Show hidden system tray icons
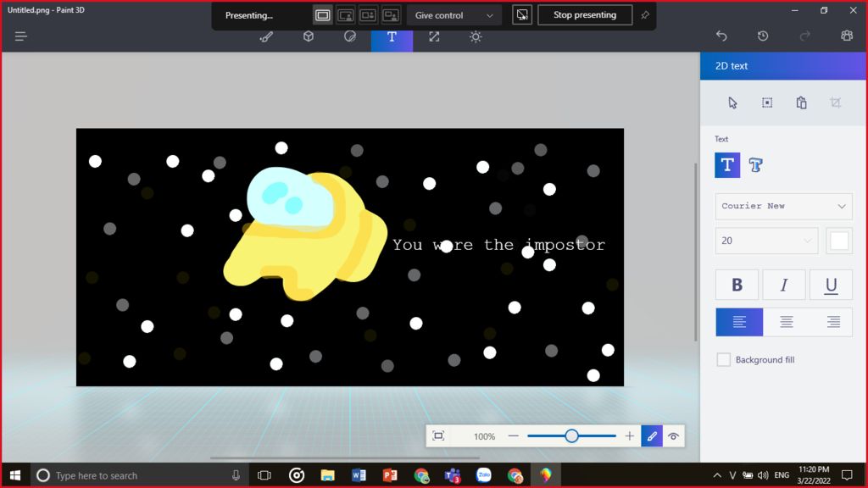Image resolution: width=868 pixels, height=488 pixels. pos(717,475)
